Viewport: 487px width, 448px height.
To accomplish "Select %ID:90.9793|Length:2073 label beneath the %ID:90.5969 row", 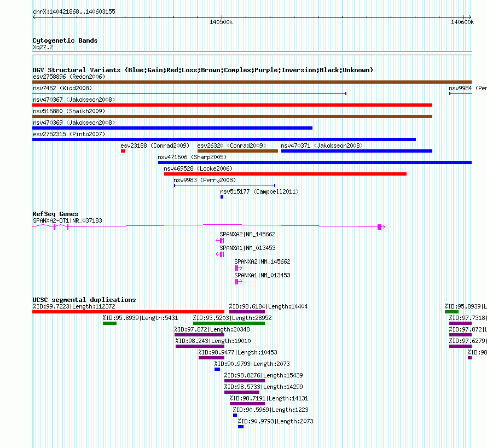I will tap(275, 421).
